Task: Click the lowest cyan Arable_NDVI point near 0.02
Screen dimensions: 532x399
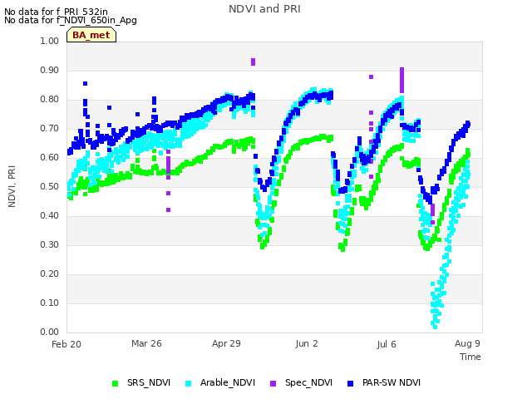Action: pyautogui.click(x=436, y=327)
